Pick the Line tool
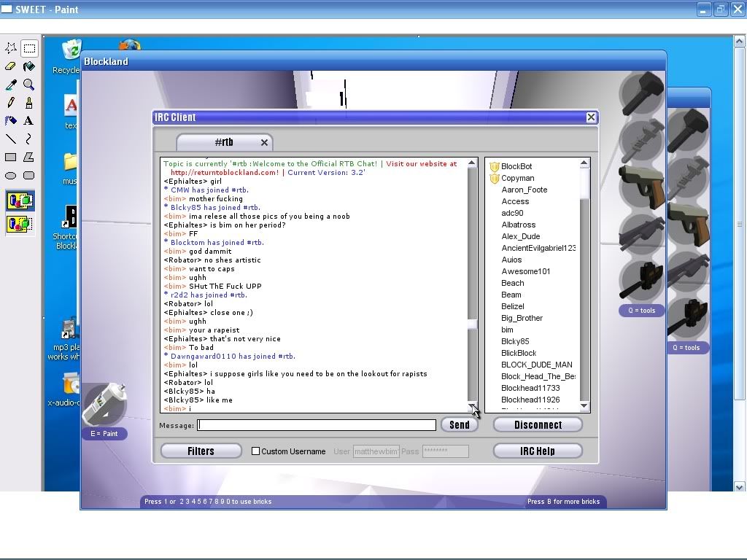 click(x=10, y=139)
